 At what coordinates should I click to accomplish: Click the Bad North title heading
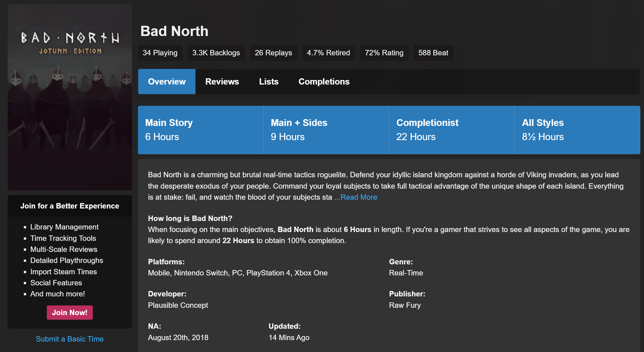click(x=174, y=31)
